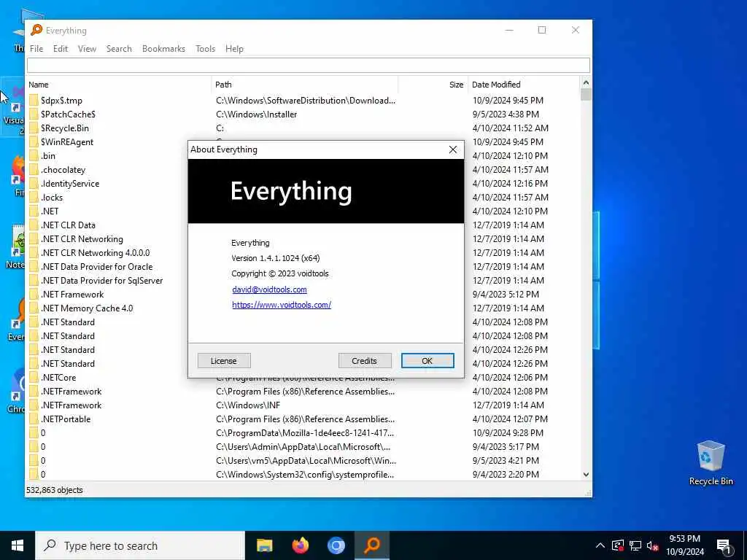Click the Type here to search box
This screenshot has height=560, width=747.
coord(140,545)
